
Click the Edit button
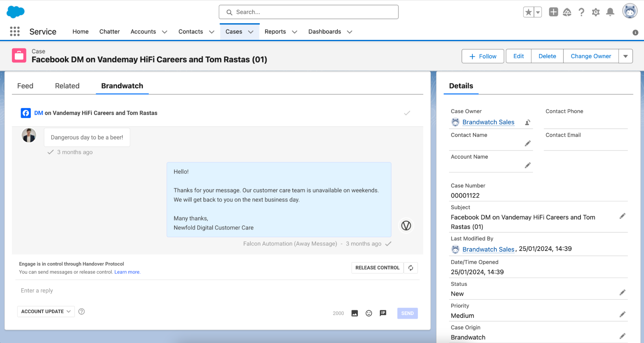click(x=518, y=56)
